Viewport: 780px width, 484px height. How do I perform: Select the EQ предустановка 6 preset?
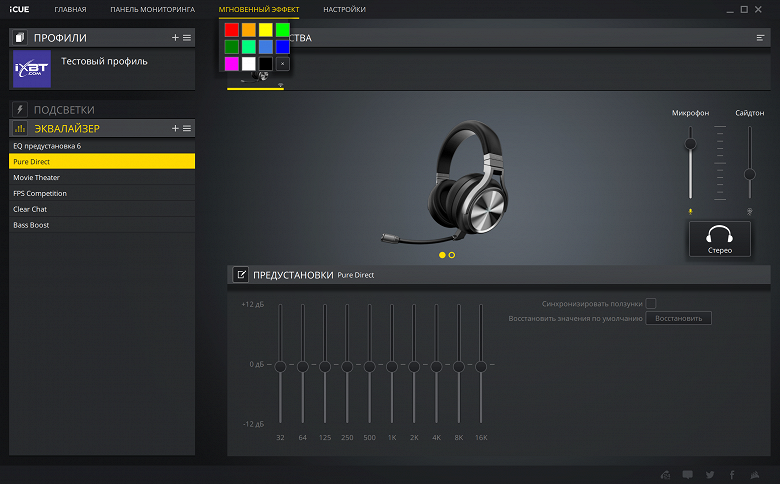[x=102, y=146]
